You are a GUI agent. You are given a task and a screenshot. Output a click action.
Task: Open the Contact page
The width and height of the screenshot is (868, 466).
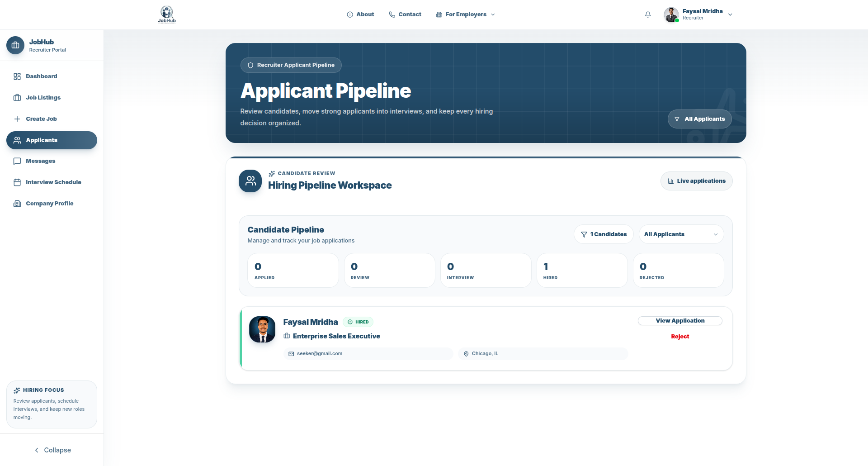[x=405, y=14]
